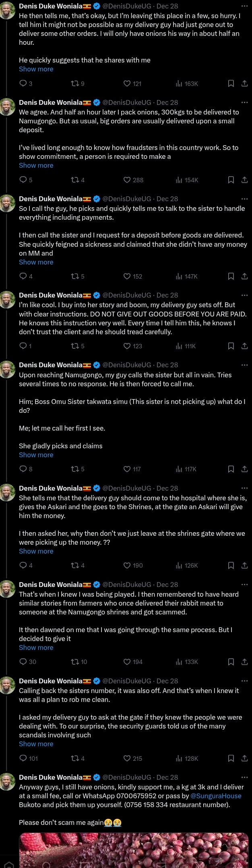The width and height of the screenshot is (252, 868).
Task: Bookmark the tweet with 154K views
Action: coord(231,180)
